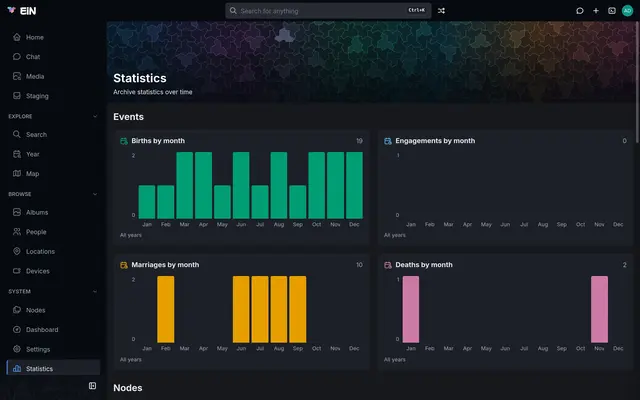Click the Nodes section heading
The height and width of the screenshot is (400, 640).
click(128, 388)
